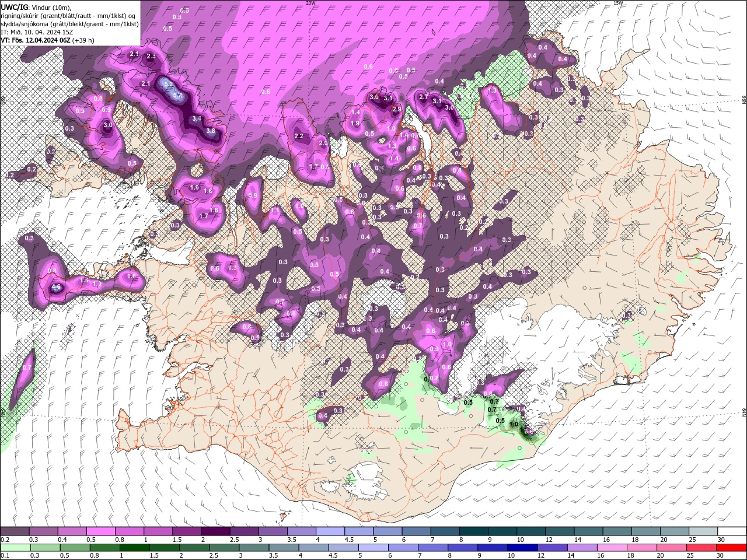Click the snow-scale swatch between 0.2 and 0.3
This screenshot has width=747, height=560.
[15, 531]
